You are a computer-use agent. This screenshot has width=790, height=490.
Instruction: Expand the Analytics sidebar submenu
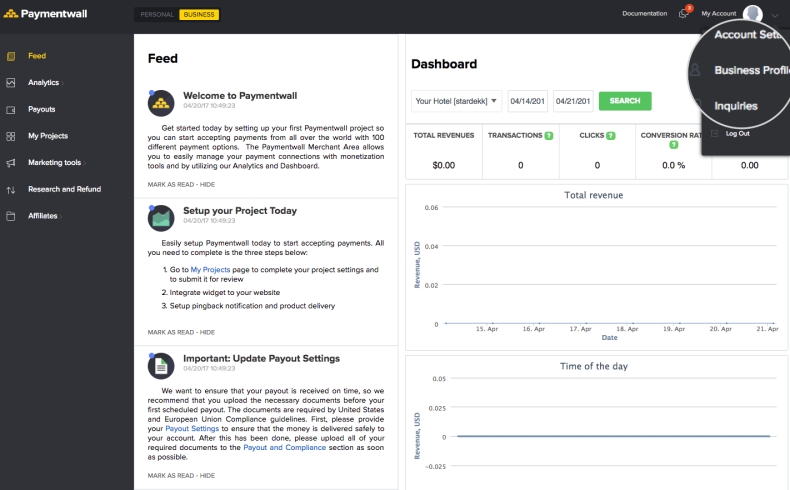pyautogui.click(x=60, y=83)
